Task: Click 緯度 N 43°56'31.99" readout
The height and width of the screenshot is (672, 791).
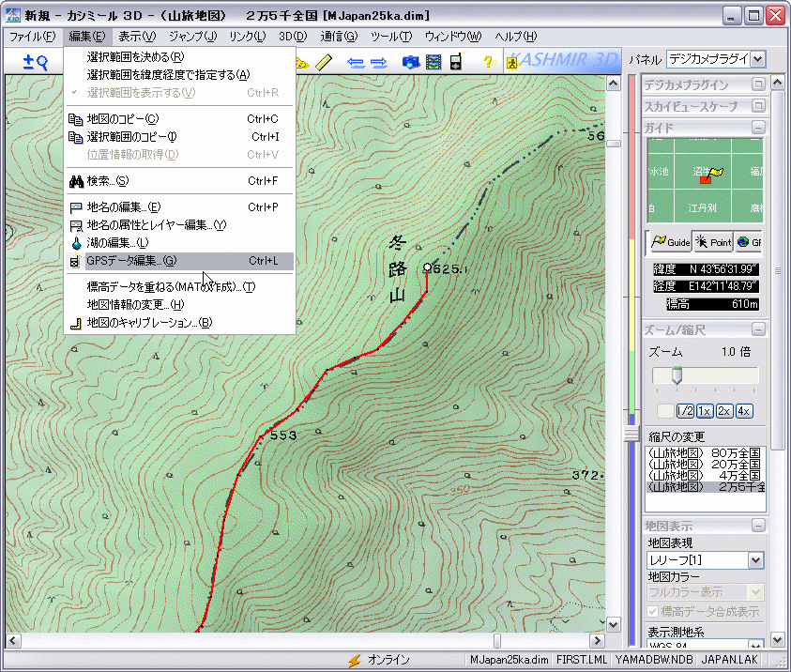Action: point(706,269)
